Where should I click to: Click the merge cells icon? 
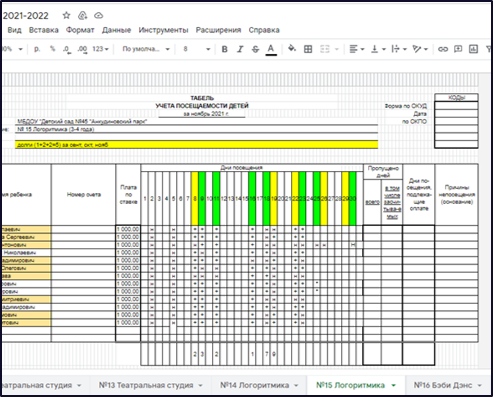coord(325,49)
